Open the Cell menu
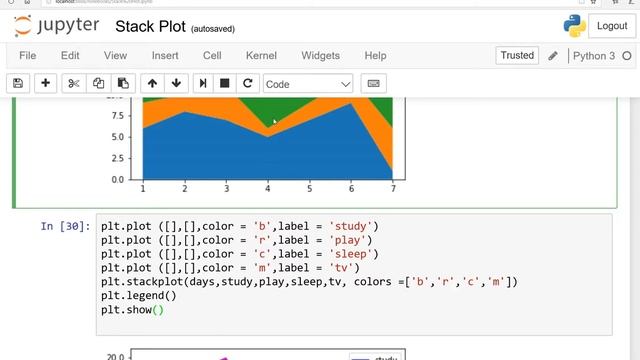The height and width of the screenshot is (360, 640). [x=212, y=56]
